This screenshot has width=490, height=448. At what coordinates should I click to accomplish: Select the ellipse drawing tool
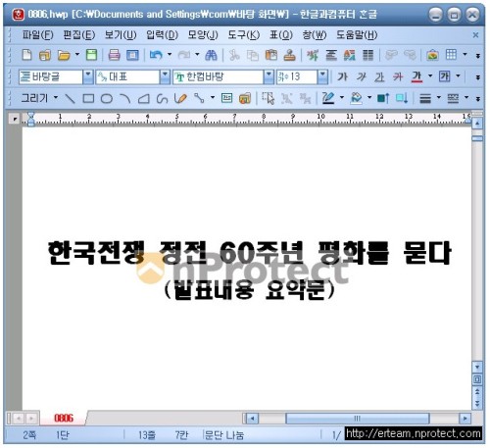tap(107, 98)
